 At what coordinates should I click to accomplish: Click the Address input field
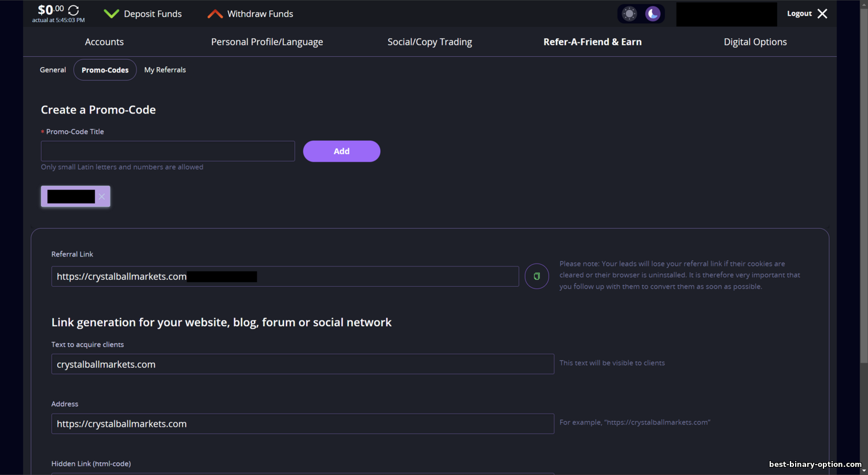tap(303, 424)
